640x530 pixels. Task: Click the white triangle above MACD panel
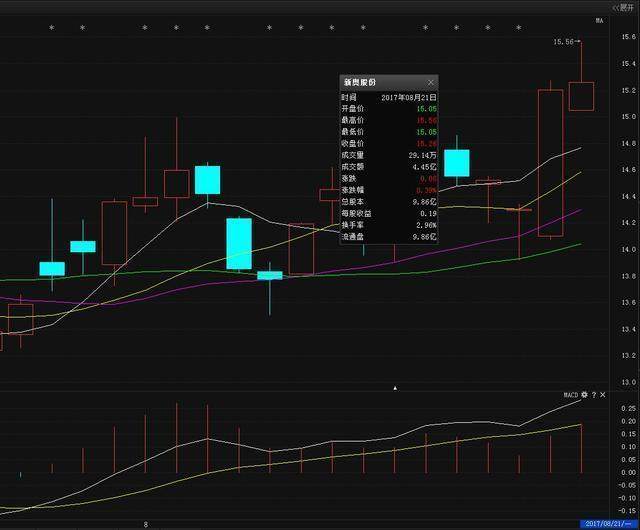click(x=395, y=387)
